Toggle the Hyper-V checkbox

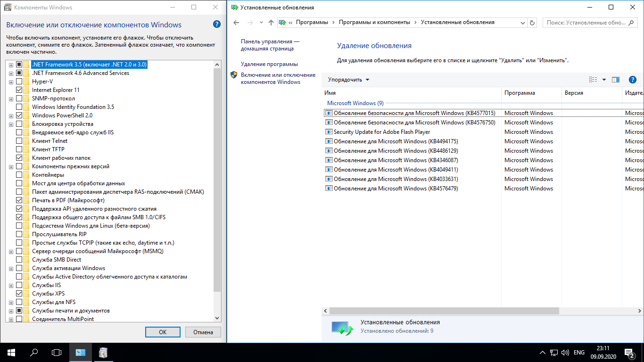pos(19,82)
